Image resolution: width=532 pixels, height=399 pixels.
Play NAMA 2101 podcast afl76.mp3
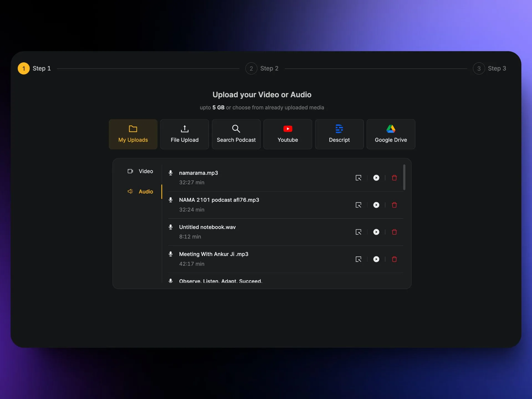click(x=376, y=205)
